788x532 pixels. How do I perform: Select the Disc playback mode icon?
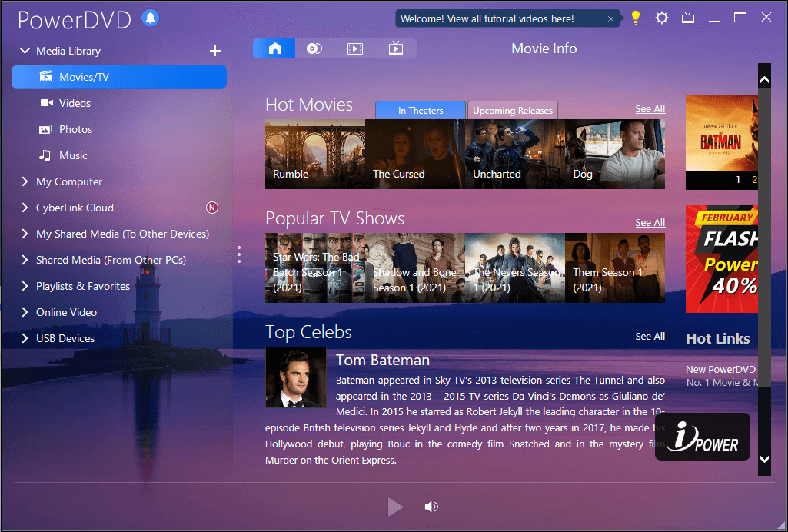[314, 48]
